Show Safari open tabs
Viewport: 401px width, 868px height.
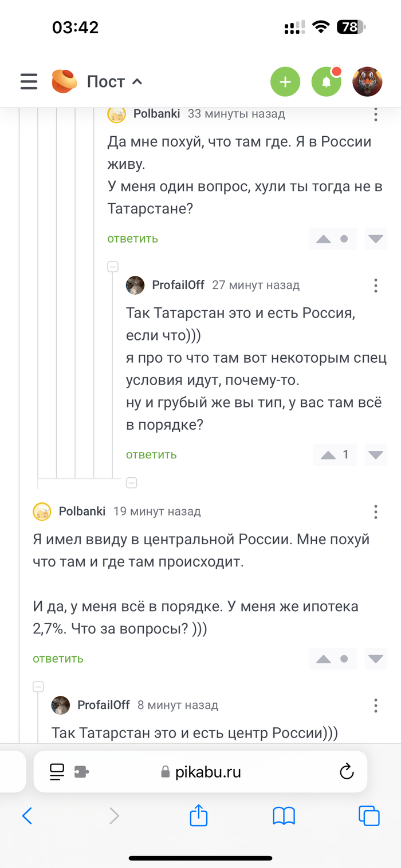[x=369, y=815]
